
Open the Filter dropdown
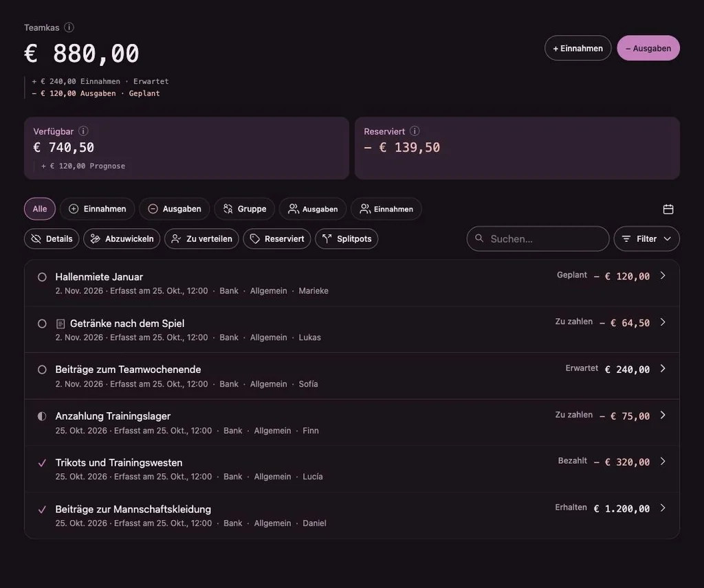(646, 238)
